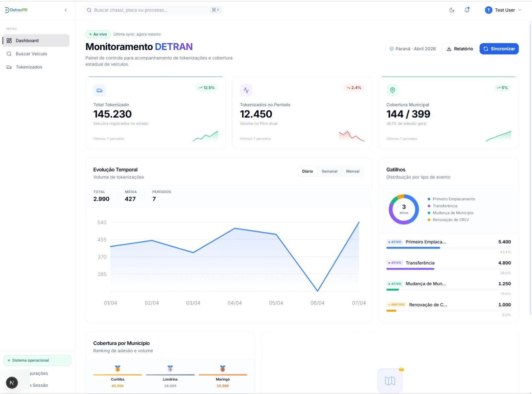Viewport: 532px width, 394px height.
Task: Click the ATIVO badge for Transferência
Action: 395,263
